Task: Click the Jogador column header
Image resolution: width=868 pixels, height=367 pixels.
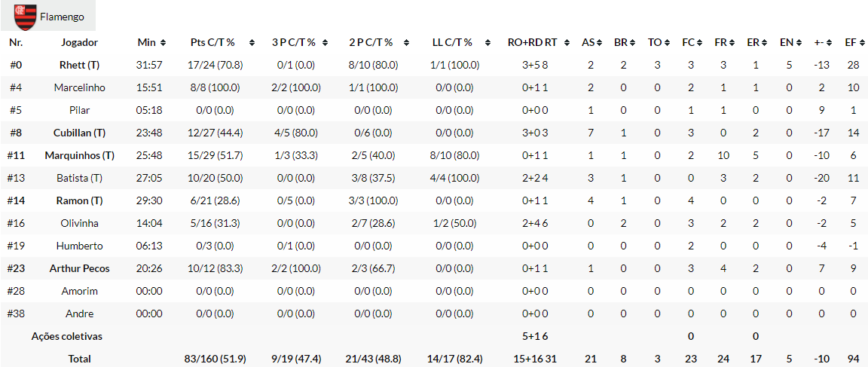Action: pos(79,42)
